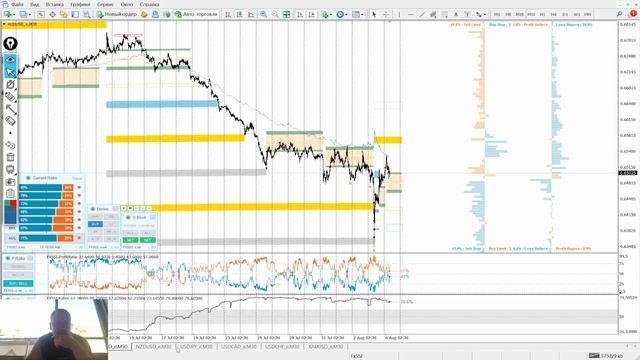Screen dimensions: 640x360
Task: Select the crosshair tool
Action: coord(385,14)
